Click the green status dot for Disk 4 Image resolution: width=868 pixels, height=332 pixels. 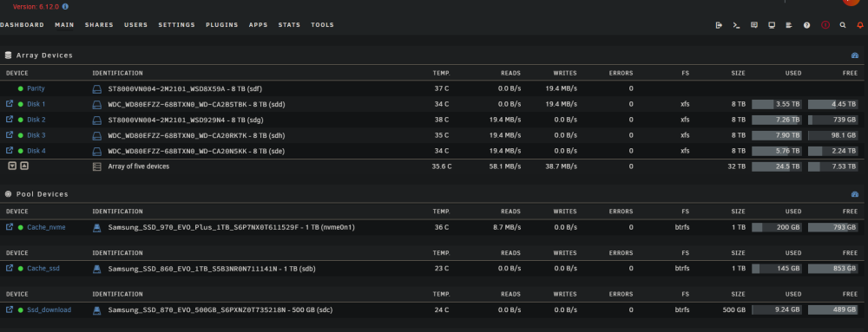pyautogui.click(x=21, y=151)
